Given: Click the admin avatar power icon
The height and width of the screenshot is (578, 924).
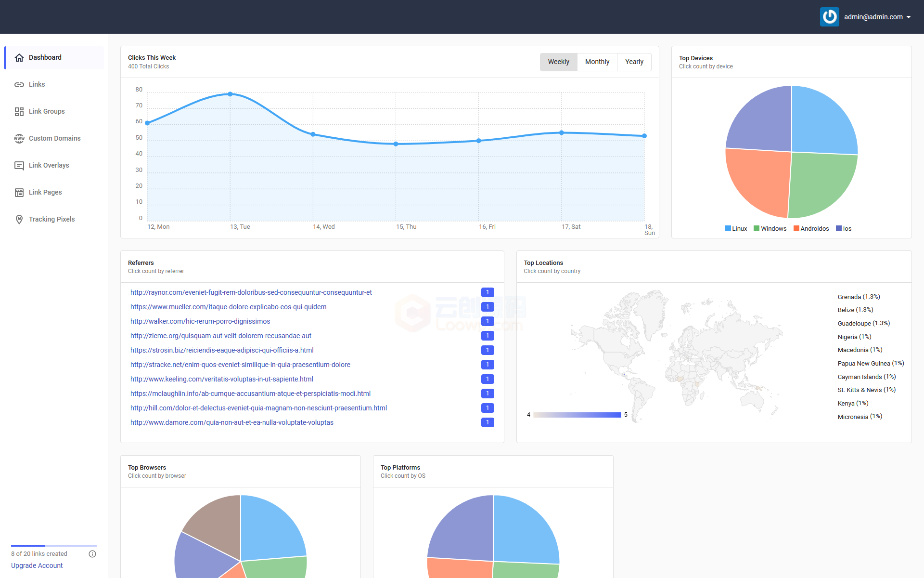Looking at the screenshot, I should (x=830, y=17).
